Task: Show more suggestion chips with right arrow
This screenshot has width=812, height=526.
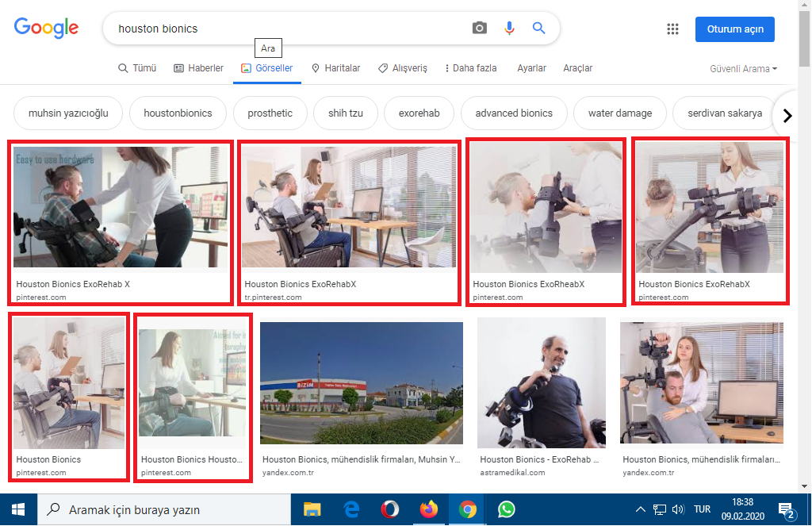Action: click(x=787, y=116)
